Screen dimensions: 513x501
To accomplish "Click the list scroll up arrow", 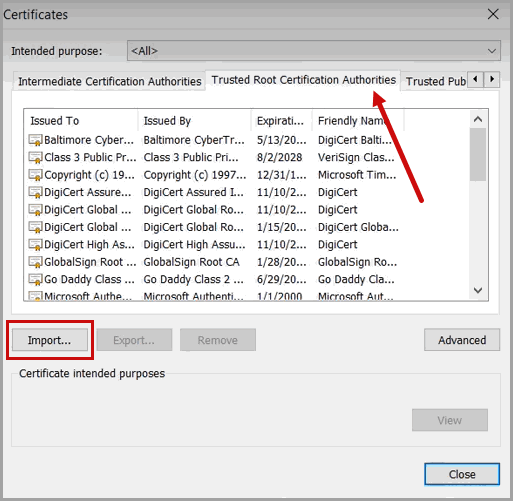I will [478, 119].
